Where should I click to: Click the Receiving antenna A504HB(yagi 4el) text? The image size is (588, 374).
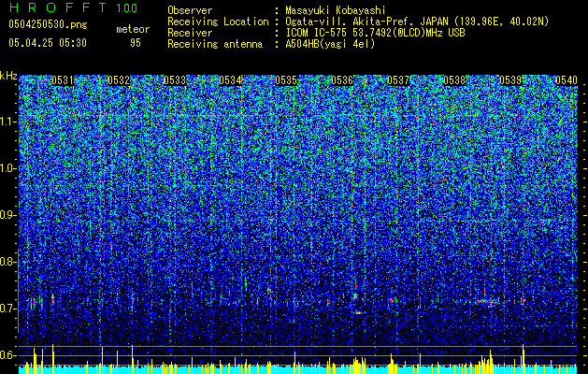[330, 44]
